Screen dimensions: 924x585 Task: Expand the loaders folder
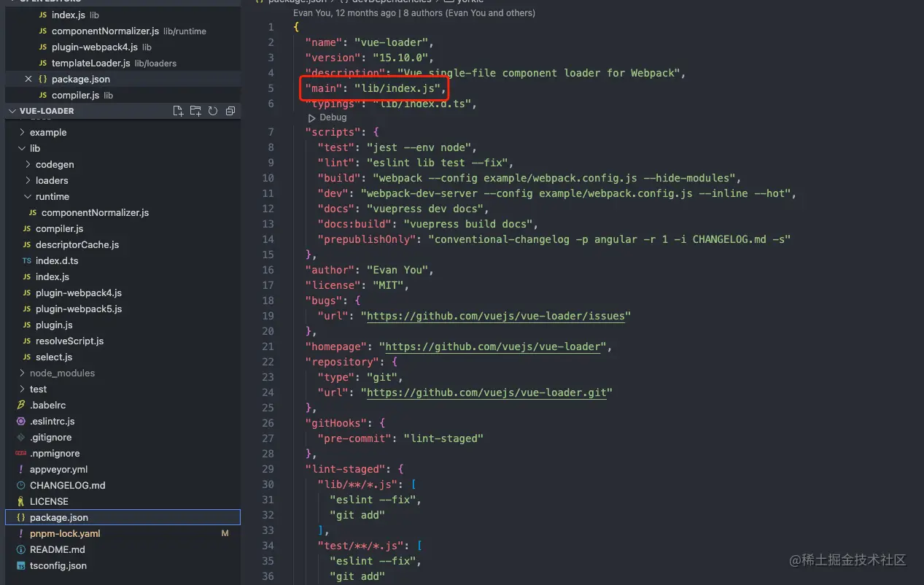point(28,180)
